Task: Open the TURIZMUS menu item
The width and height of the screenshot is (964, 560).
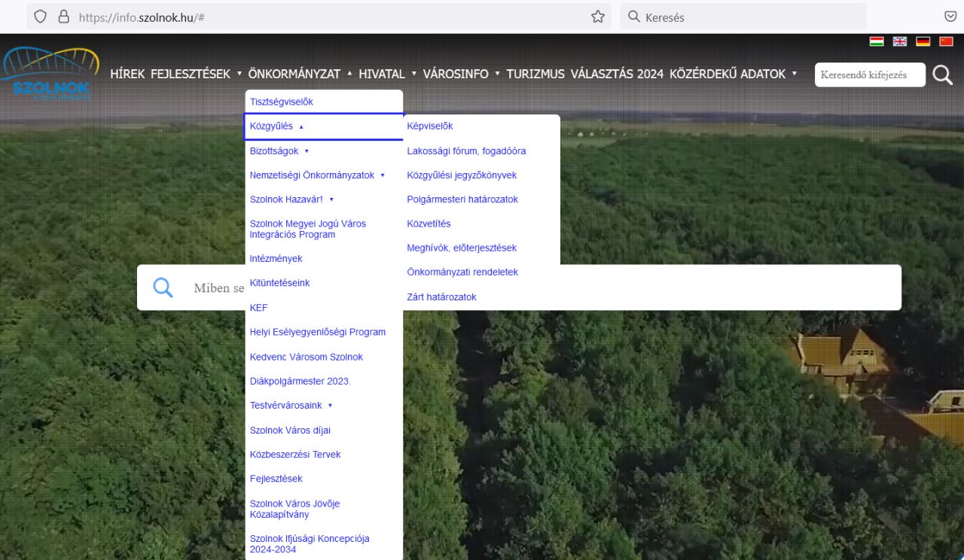Action: (x=535, y=74)
